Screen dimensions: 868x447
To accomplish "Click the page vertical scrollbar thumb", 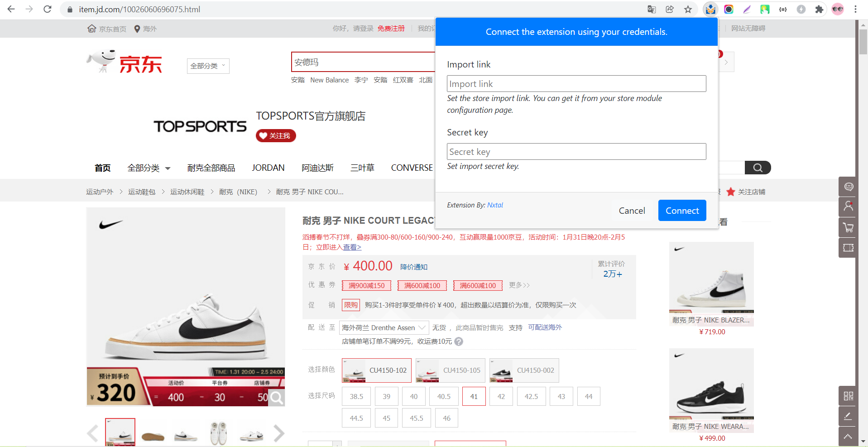I will pos(863,41).
